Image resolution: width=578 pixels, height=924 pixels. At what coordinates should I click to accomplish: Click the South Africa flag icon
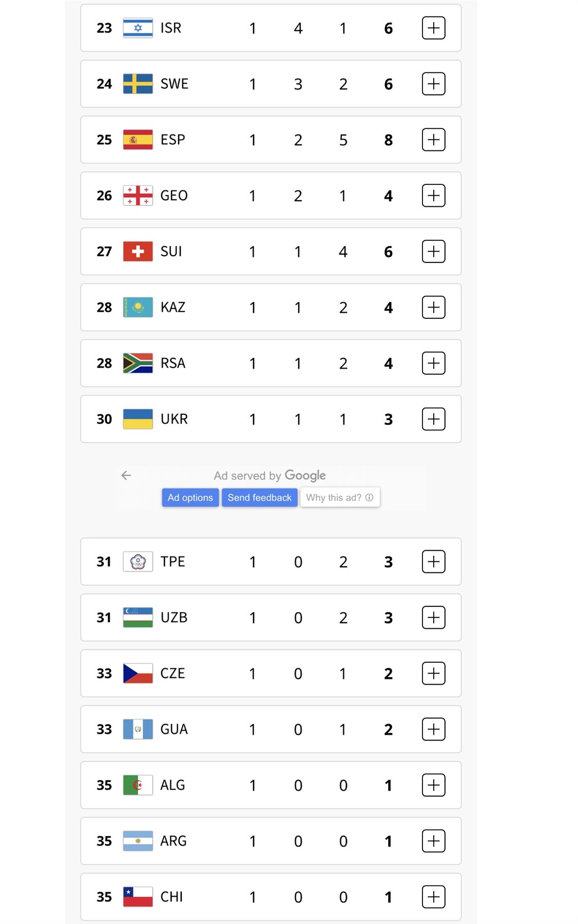coord(138,363)
